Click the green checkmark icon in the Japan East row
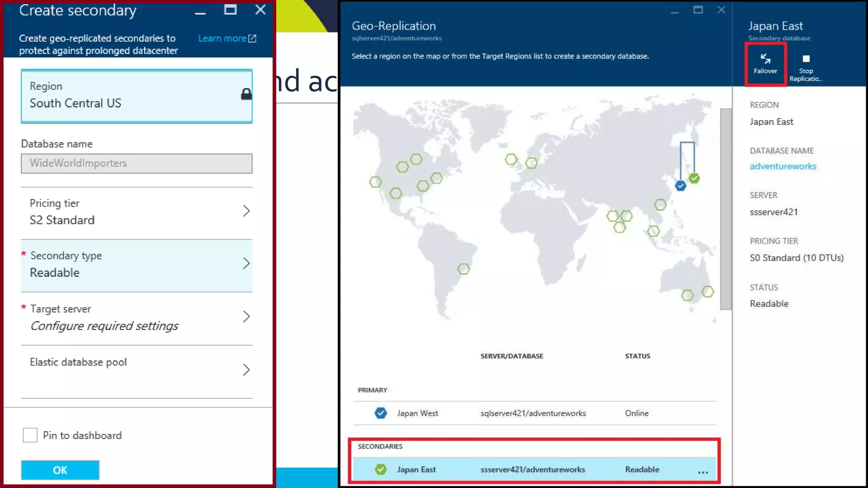The width and height of the screenshot is (868, 488). (381, 469)
